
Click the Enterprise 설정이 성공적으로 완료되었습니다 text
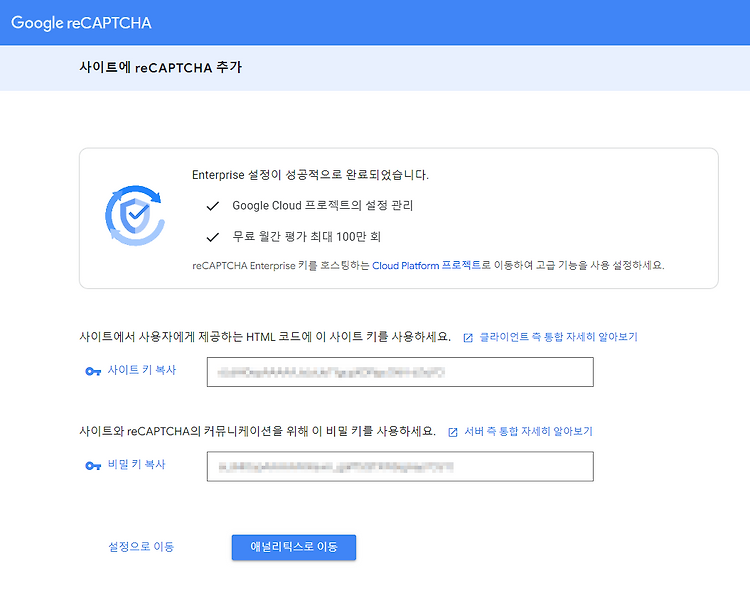click(310, 175)
